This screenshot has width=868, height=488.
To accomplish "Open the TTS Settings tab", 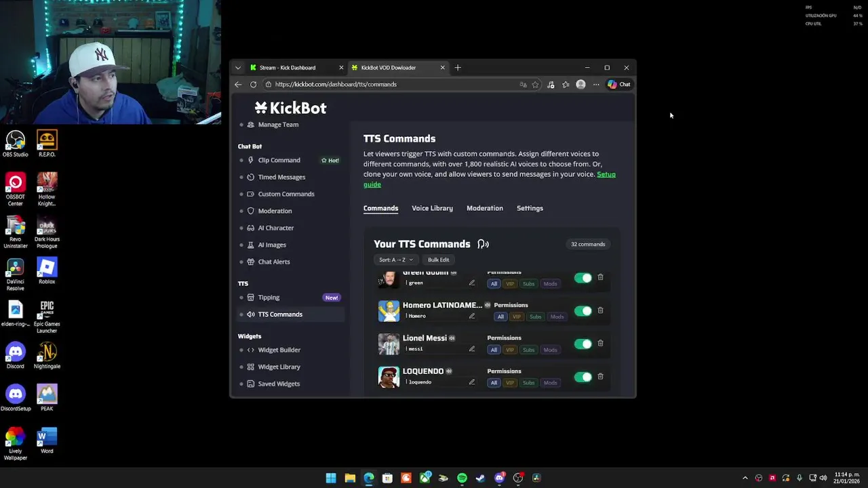I will [530, 208].
